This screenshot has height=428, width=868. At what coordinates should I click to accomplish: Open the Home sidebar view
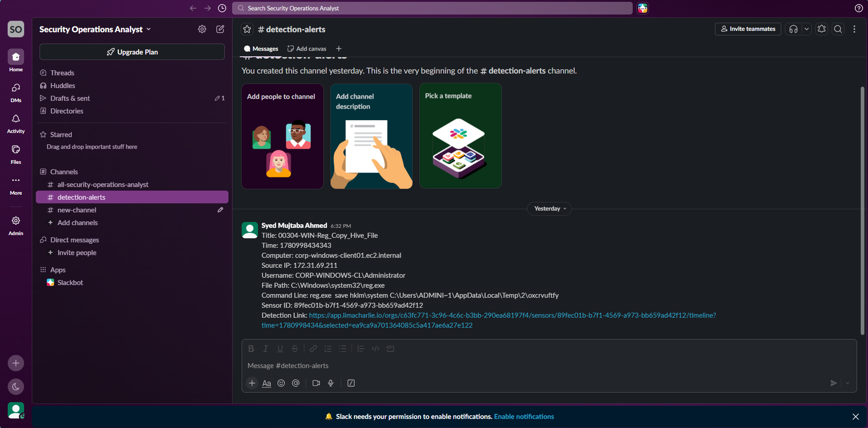tap(16, 60)
